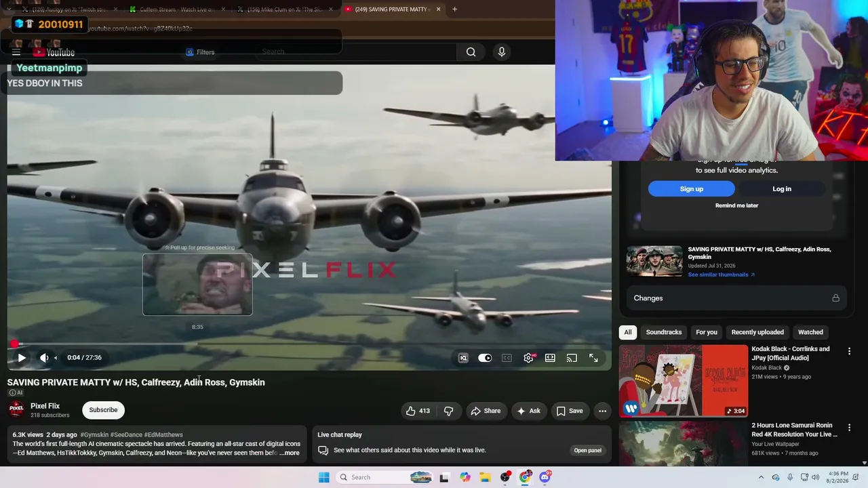Click the Windows taskbar search box
Screen dimensions: 868x488
[384, 477]
